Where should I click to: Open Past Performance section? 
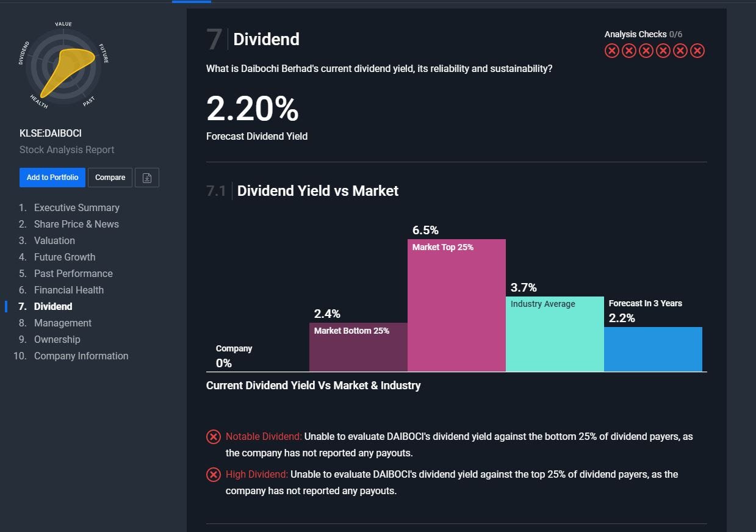[73, 273]
